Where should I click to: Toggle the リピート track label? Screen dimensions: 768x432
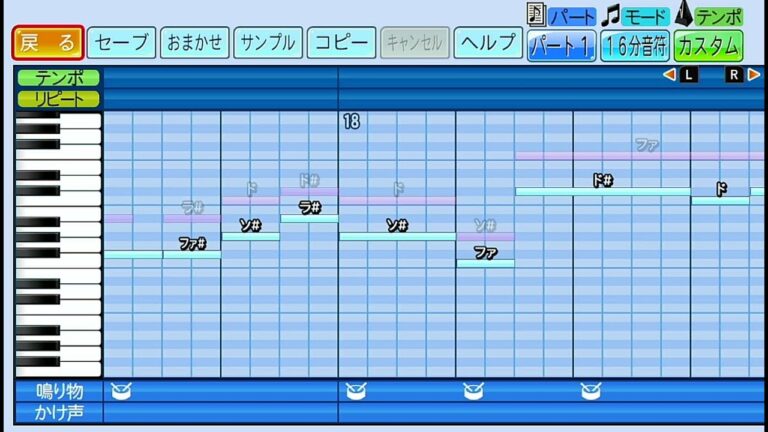pos(58,98)
